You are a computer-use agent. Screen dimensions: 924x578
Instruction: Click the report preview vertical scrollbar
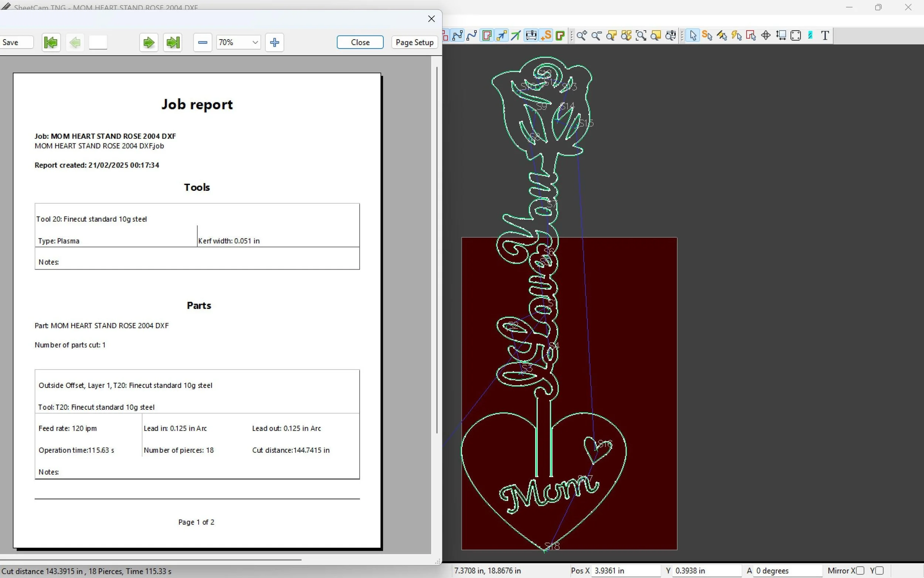[x=436, y=249]
